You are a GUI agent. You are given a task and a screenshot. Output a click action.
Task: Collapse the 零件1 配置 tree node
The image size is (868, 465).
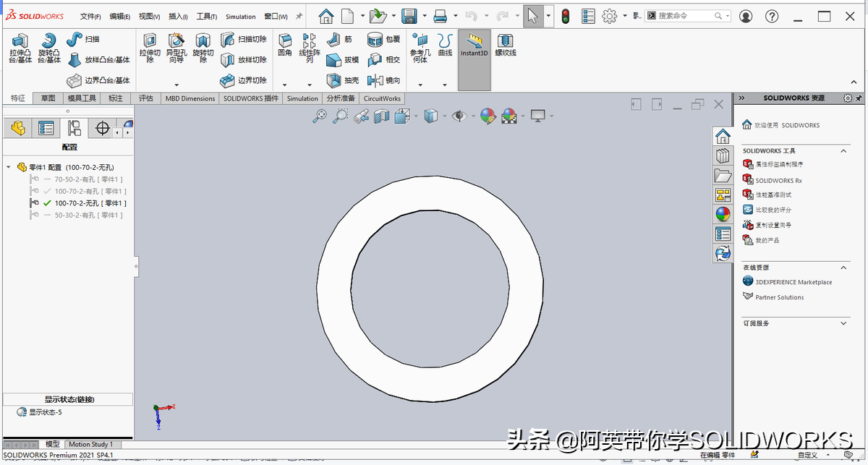pos(9,167)
